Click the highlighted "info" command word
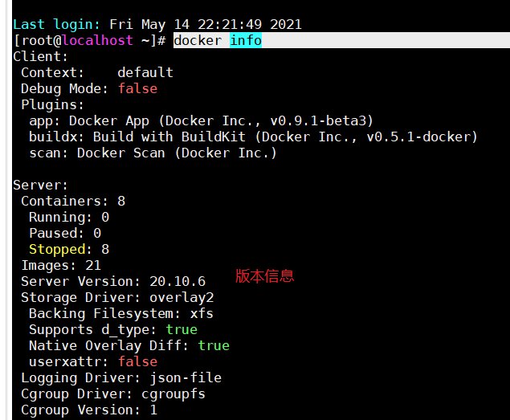The width and height of the screenshot is (510, 420). point(246,40)
